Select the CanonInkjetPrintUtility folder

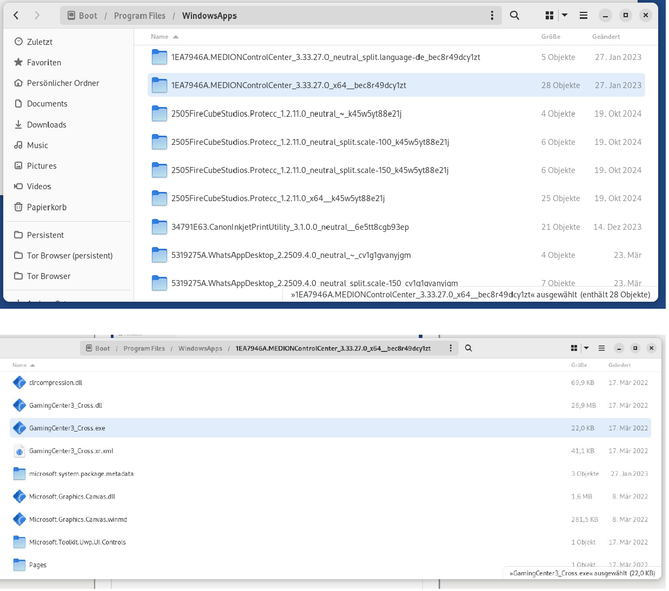coord(289,227)
